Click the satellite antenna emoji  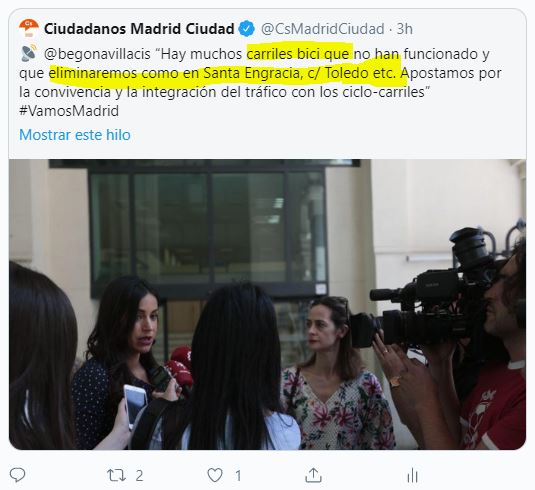click(x=29, y=53)
